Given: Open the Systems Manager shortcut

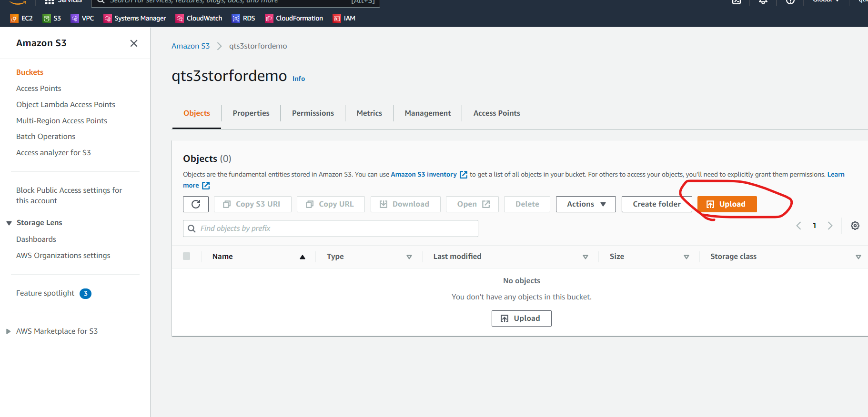Looking at the screenshot, I should pos(135,18).
